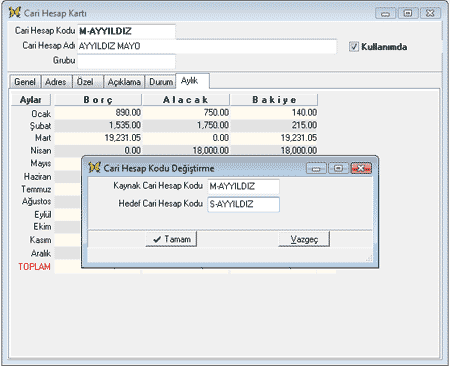Image resolution: width=450 pixels, height=366 pixels.
Task: Click the Alacak column header
Action: pyautogui.click(x=186, y=100)
